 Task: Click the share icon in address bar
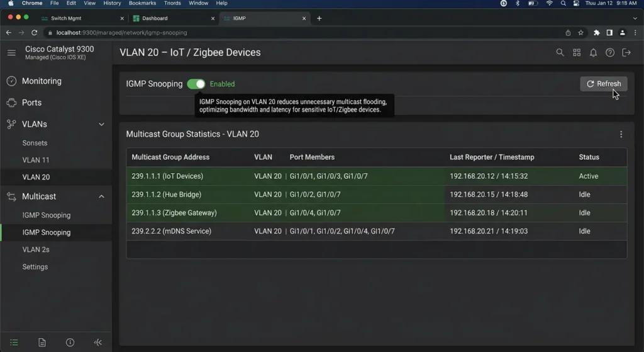(x=568, y=33)
